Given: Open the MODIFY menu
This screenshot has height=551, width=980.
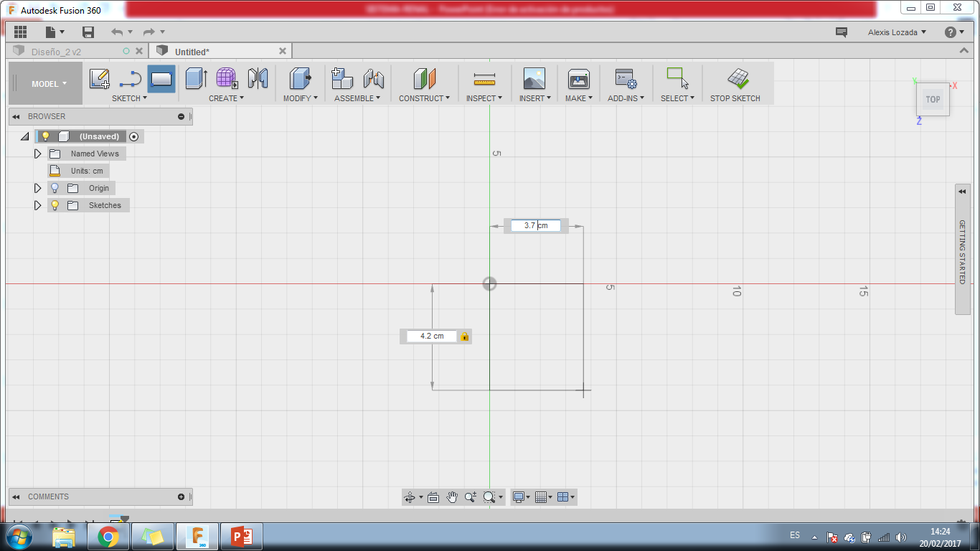Looking at the screenshot, I should click(x=301, y=98).
